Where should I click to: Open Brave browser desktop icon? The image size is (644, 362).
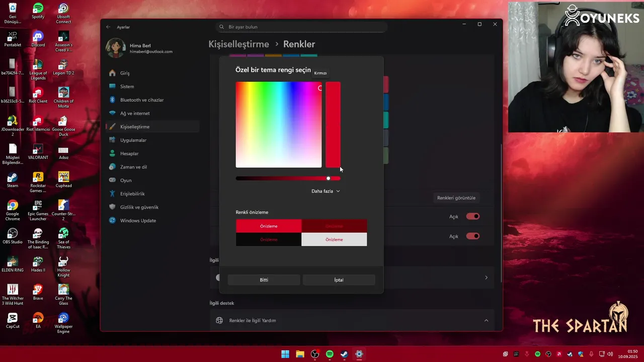coord(38,293)
